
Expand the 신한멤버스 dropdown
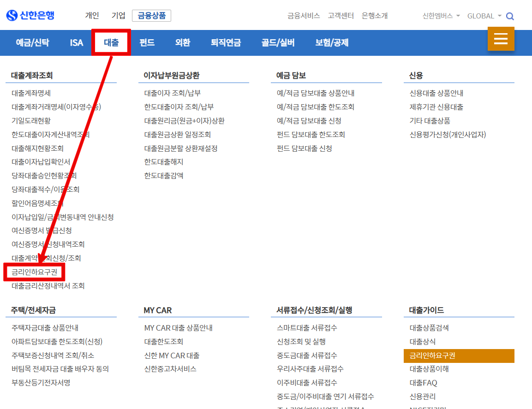[x=441, y=16]
